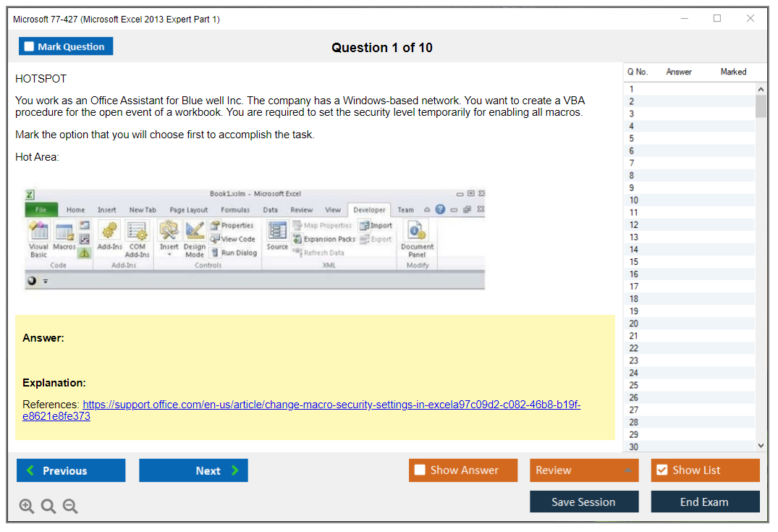Click the Next button
Screen dimensions: 778x532
coord(193,470)
